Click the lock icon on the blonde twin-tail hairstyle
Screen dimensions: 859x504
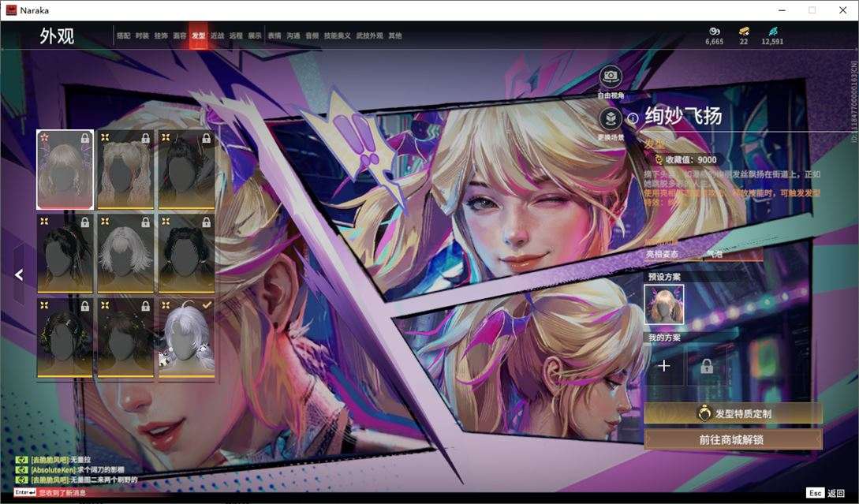[146, 139]
